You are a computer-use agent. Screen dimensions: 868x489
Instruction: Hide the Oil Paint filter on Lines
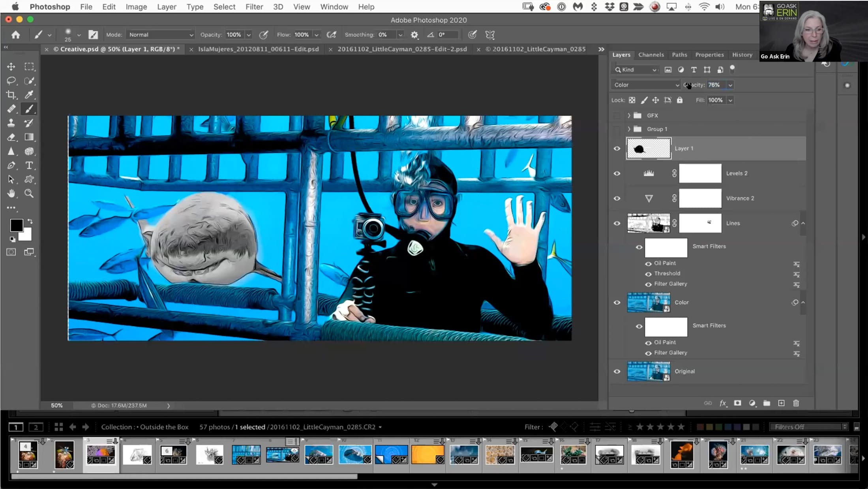click(648, 263)
